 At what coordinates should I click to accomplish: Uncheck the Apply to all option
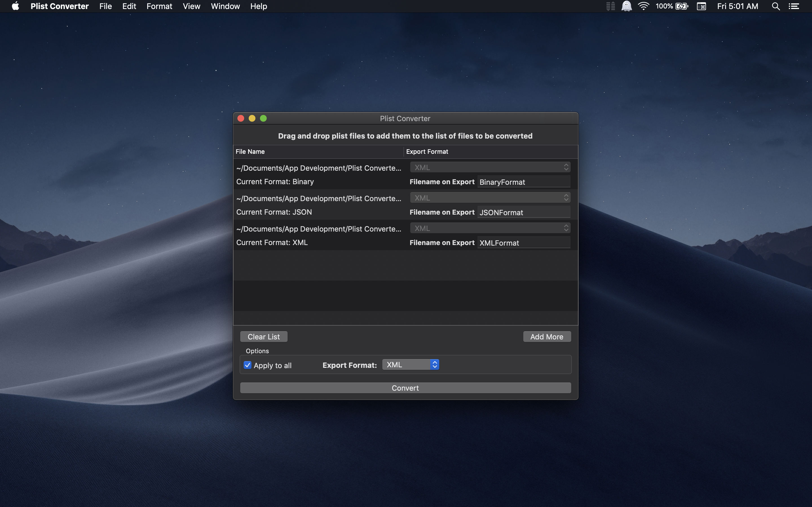(248, 365)
